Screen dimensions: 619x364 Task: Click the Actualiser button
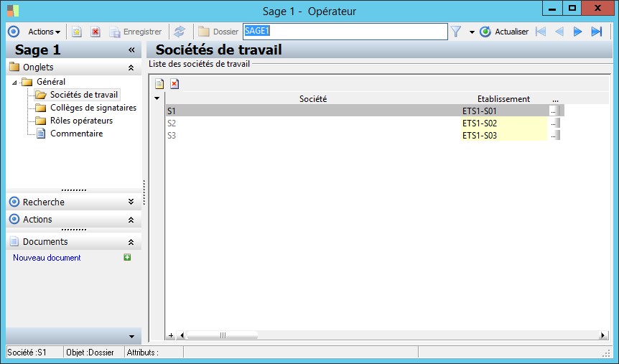click(x=504, y=32)
